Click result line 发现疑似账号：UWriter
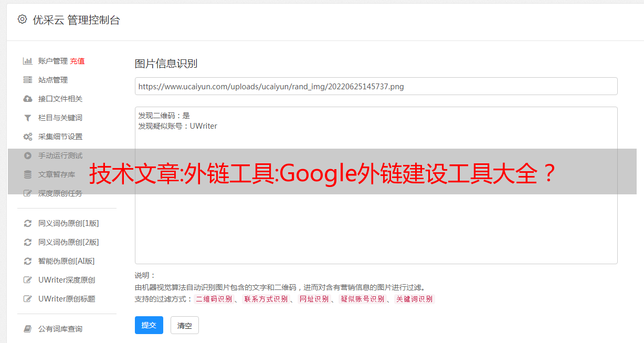Image resolution: width=644 pixels, height=343 pixels. click(x=177, y=126)
